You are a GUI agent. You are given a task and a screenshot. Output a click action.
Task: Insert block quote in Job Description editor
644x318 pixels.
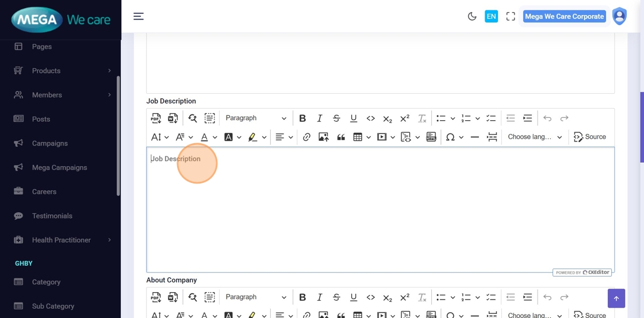[x=341, y=137]
